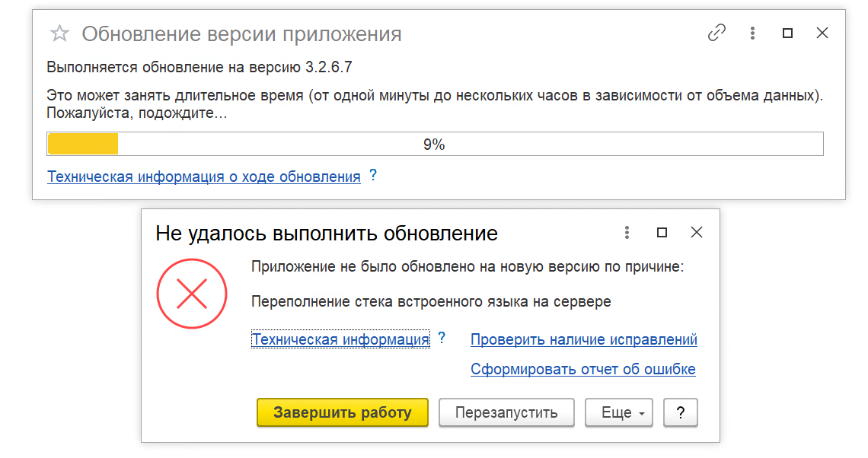The image size is (868, 458).
Task: Click Сформировать отчет об ошибке link
Action: pos(582,370)
